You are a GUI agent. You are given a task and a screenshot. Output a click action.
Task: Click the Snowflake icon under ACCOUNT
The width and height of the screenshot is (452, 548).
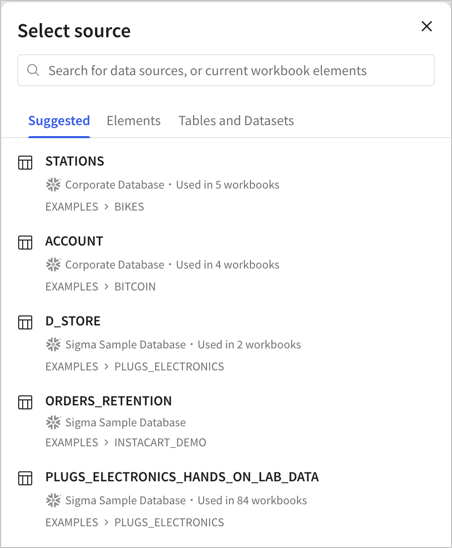coord(53,265)
